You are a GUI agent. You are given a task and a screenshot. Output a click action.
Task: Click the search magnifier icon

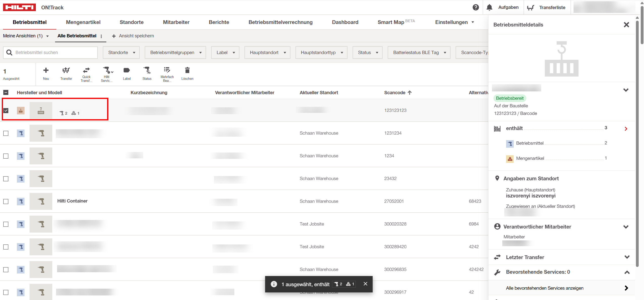(x=9, y=53)
